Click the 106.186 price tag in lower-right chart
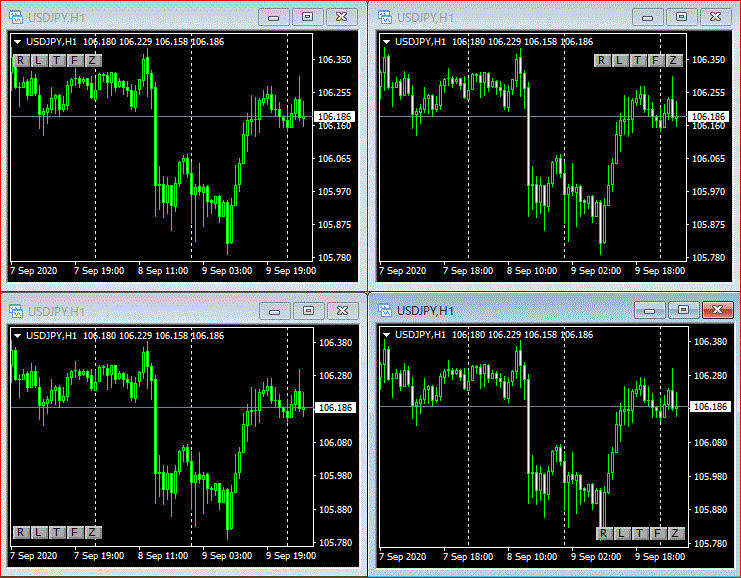This screenshot has height=578, width=741. pyautogui.click(x=710, y=407)
